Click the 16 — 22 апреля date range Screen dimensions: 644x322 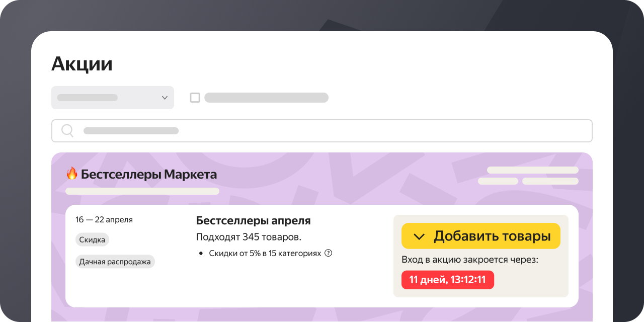coord(104,219)
